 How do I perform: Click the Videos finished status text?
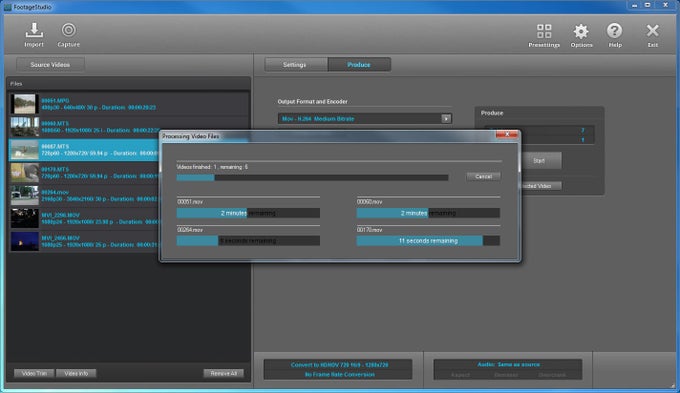212,167
